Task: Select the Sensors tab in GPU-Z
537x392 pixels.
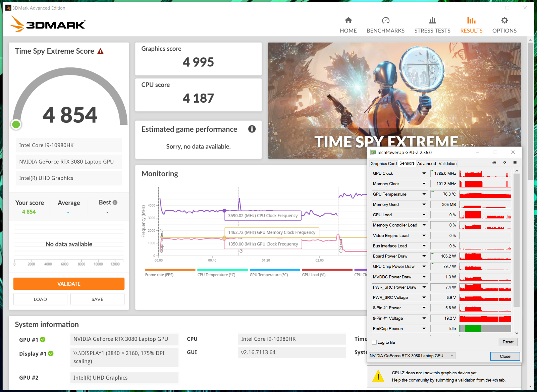Action: tap(407, 163)
